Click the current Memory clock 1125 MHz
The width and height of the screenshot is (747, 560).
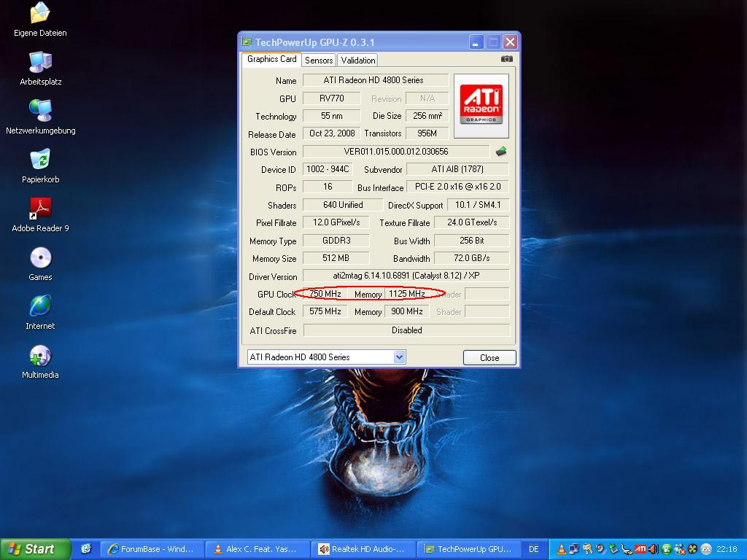coord(407,294)
